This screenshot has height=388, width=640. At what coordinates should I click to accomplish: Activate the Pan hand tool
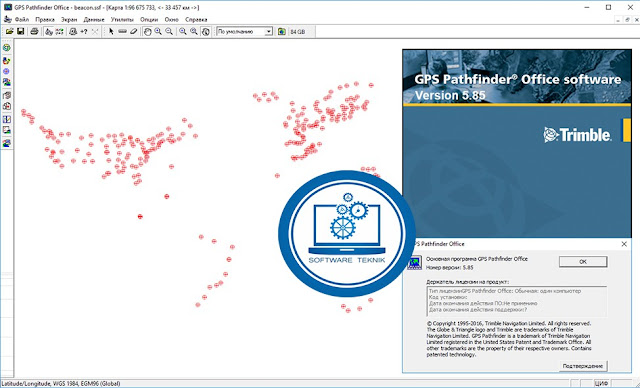point(148,31)
